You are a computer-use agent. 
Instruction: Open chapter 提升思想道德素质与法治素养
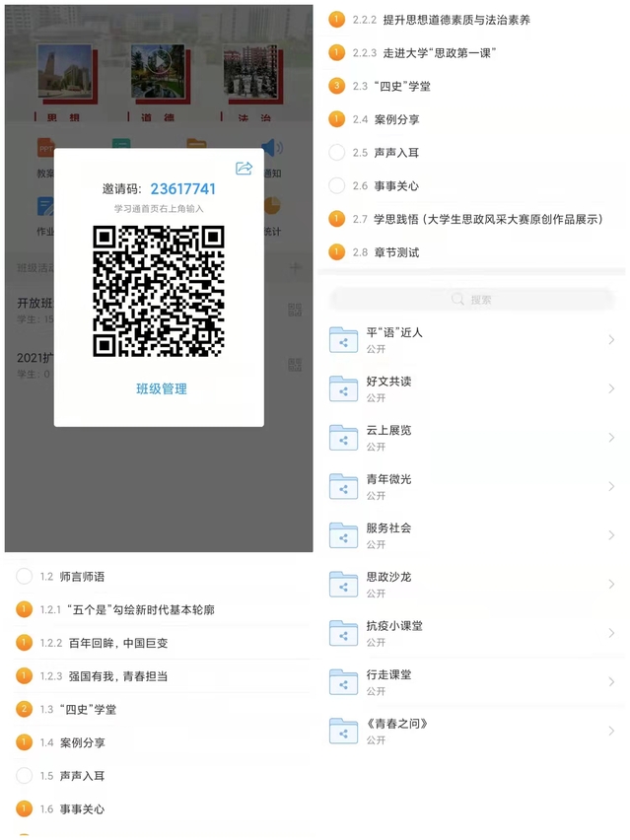[x=456, y=20]
